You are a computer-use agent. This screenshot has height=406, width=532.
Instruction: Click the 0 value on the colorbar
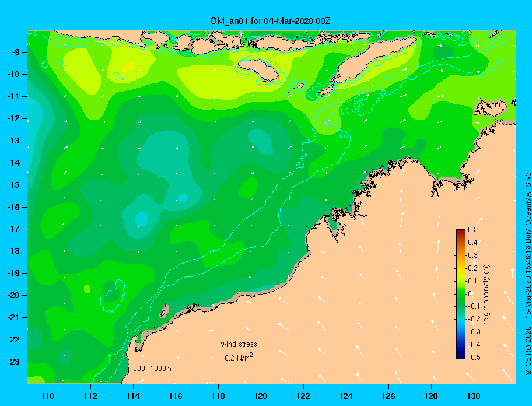(470, 293)
